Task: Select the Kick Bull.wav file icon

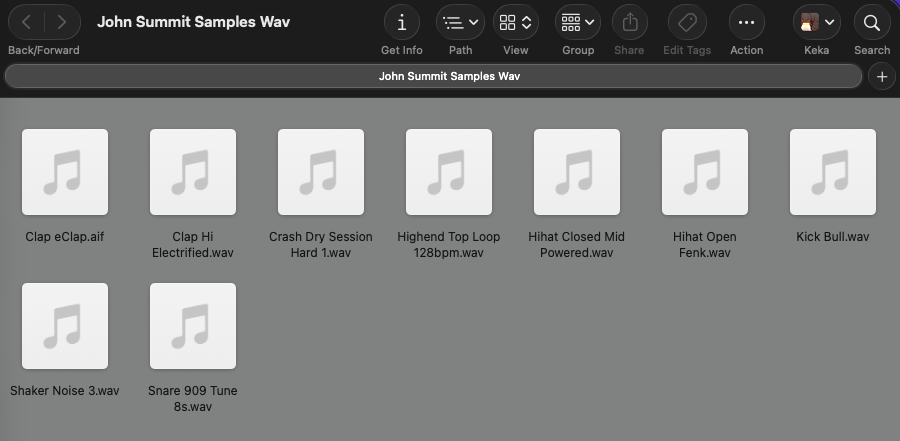Action: pyautogui.click(x=833, y=172)
